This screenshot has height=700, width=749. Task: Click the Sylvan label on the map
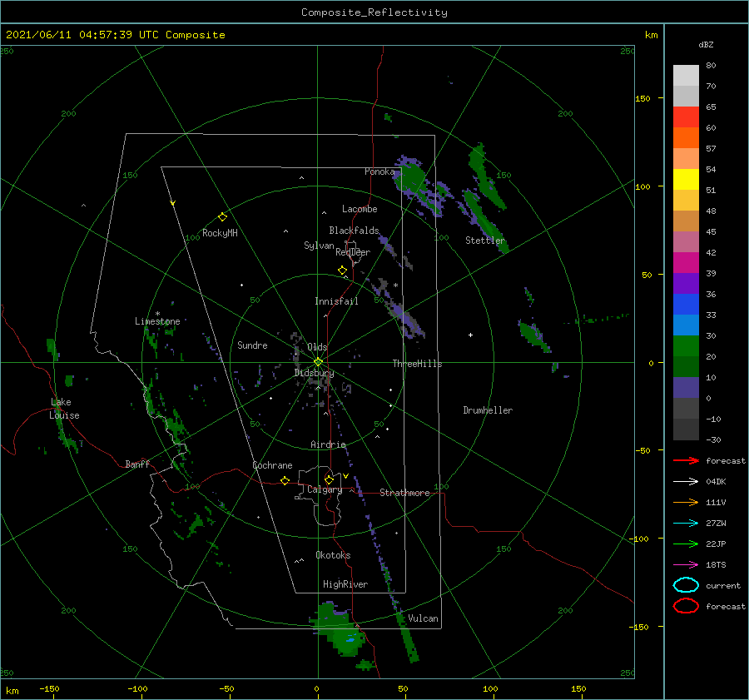tap(319, 246)
